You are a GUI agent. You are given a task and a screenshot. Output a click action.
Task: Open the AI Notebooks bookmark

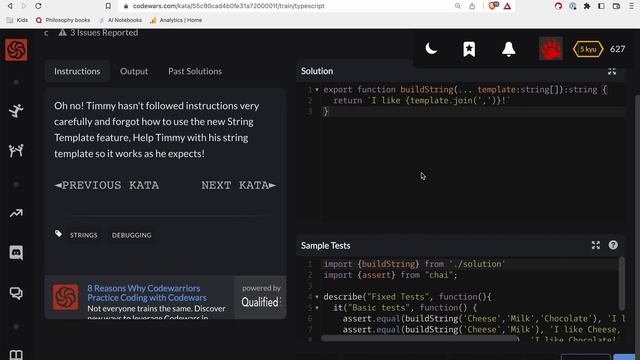tap(120, 20)
